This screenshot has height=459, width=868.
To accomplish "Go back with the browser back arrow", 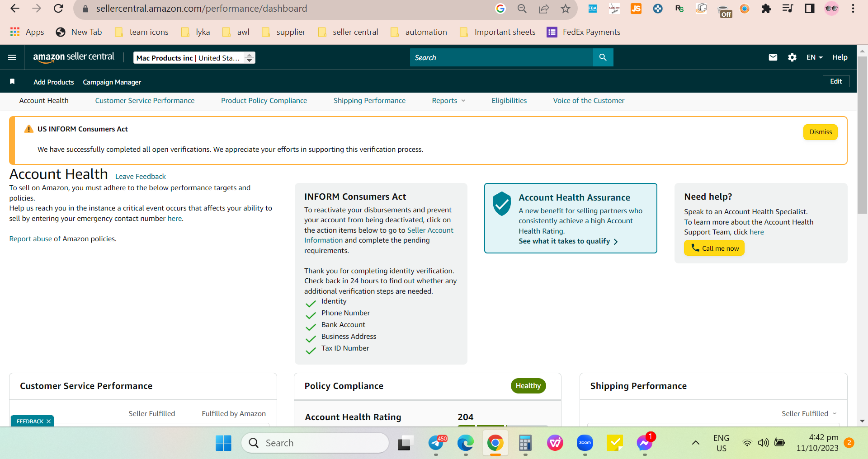I will [x=15, y=9].
